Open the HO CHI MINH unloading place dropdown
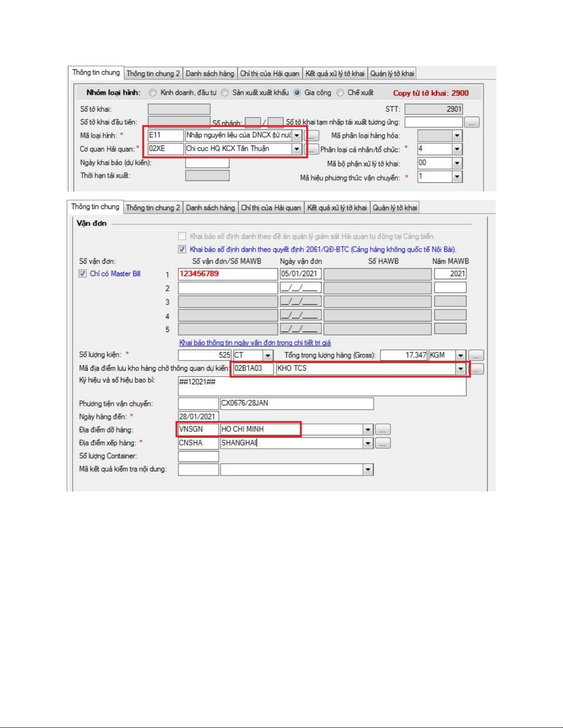The image size is (563, 728). pos(368,430)
